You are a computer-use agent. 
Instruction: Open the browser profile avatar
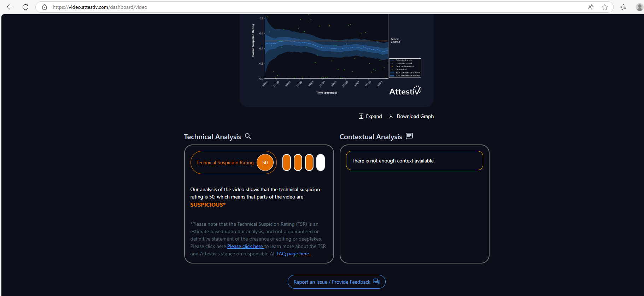pyautogui.click(x=639, y=7)
